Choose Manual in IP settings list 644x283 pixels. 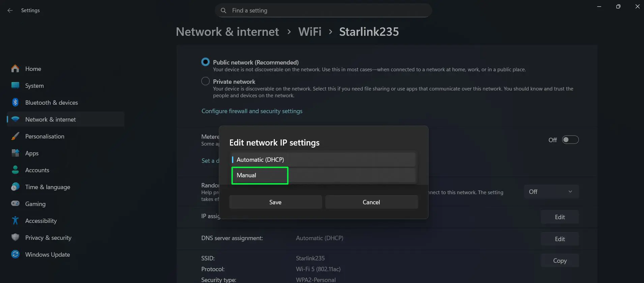click(x=259, y=175)
